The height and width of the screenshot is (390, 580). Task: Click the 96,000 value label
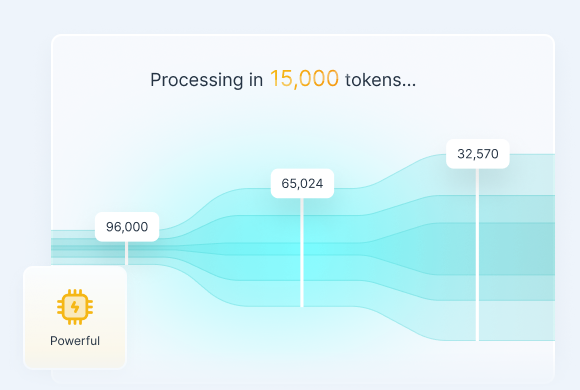tap(127, 227)
